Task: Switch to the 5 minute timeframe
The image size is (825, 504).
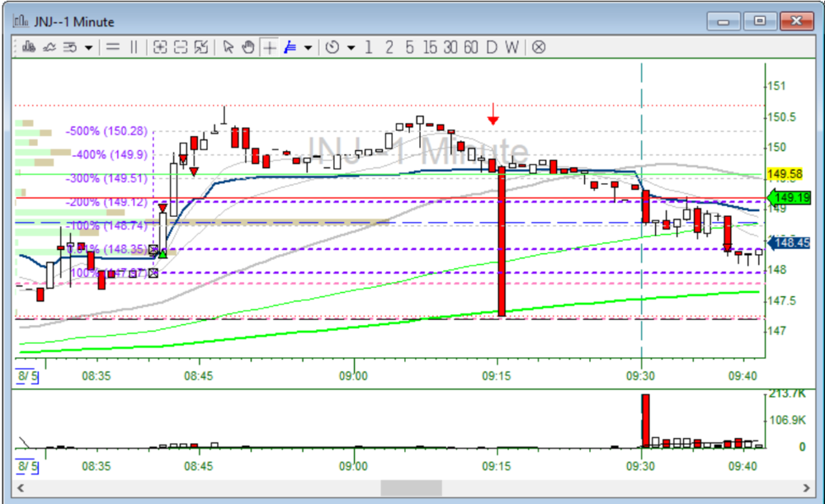Action: (409, 47)
